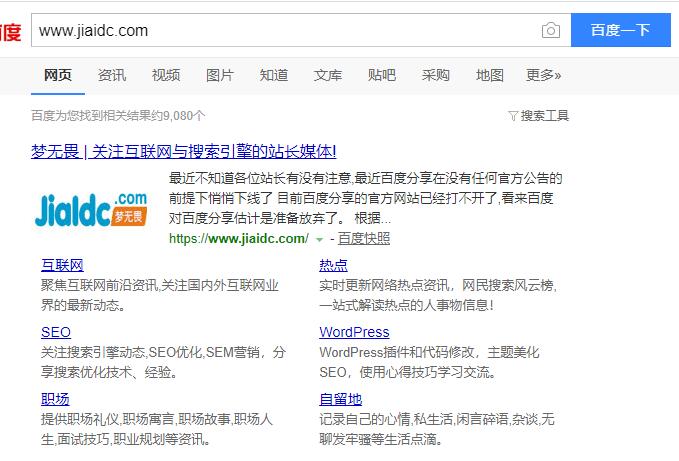Open the WordPress sitelink

coord(354,332)
